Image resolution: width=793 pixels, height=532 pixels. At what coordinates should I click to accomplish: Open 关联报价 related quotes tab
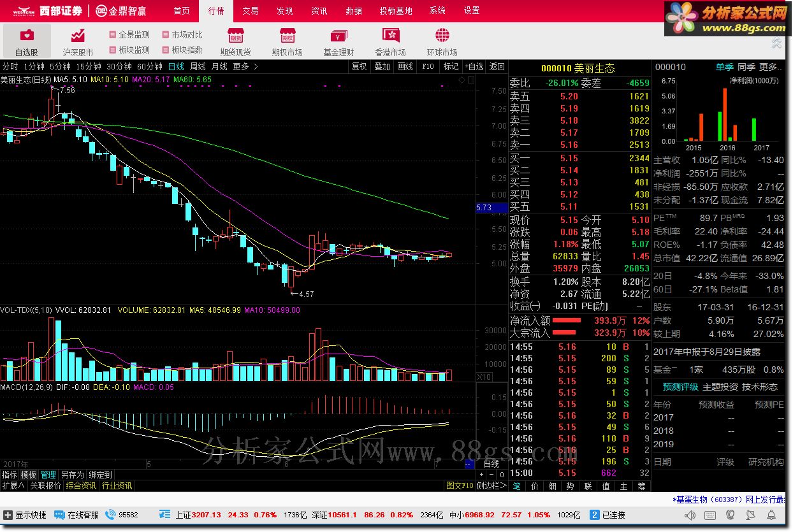click(45, 485)
